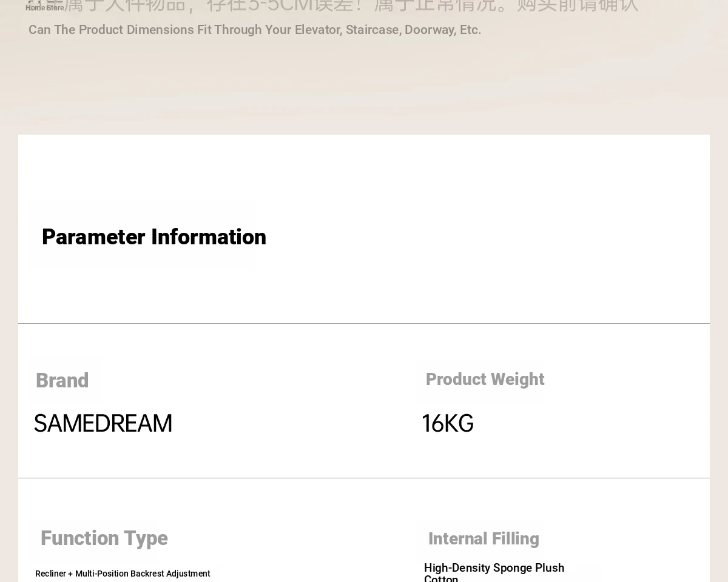Click the word Staircase in the dimensions notice
Viewport: 728px width, 582px height.
pos(373,30)
